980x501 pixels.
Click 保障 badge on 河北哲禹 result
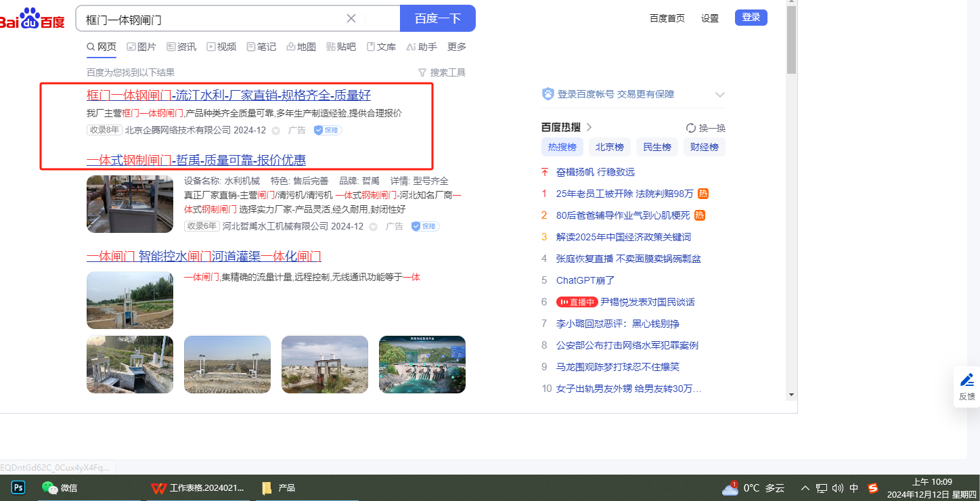coord(426,226)
